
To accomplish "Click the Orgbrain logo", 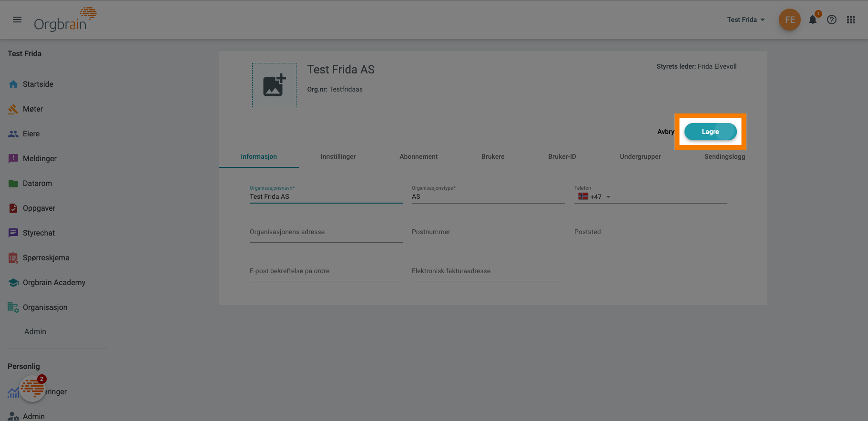I will pyautogui.click(x=65, y=20).
